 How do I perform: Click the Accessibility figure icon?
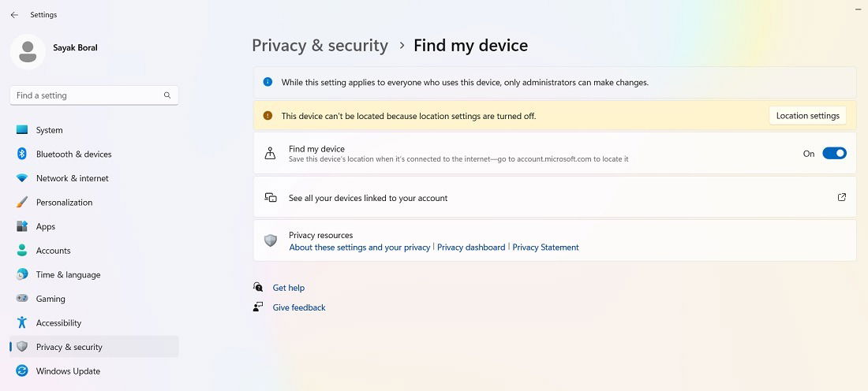point(22,322)
